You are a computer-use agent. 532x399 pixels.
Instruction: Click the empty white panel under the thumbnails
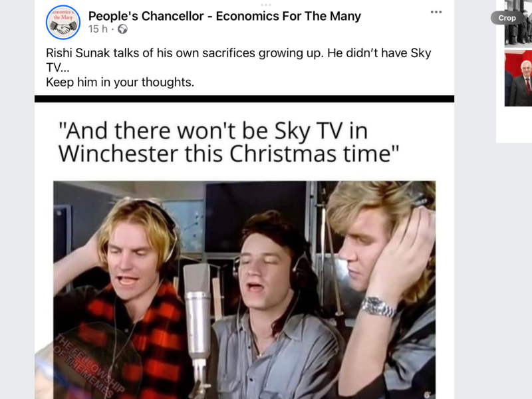(x=514, y=124)
